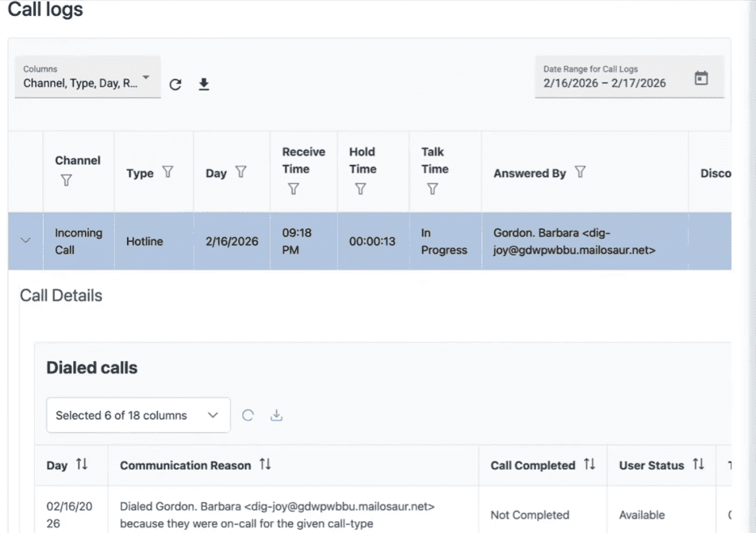Filter the Hold Time column
Viewport: 756px width, 533px height.
(x=360, y=189)
